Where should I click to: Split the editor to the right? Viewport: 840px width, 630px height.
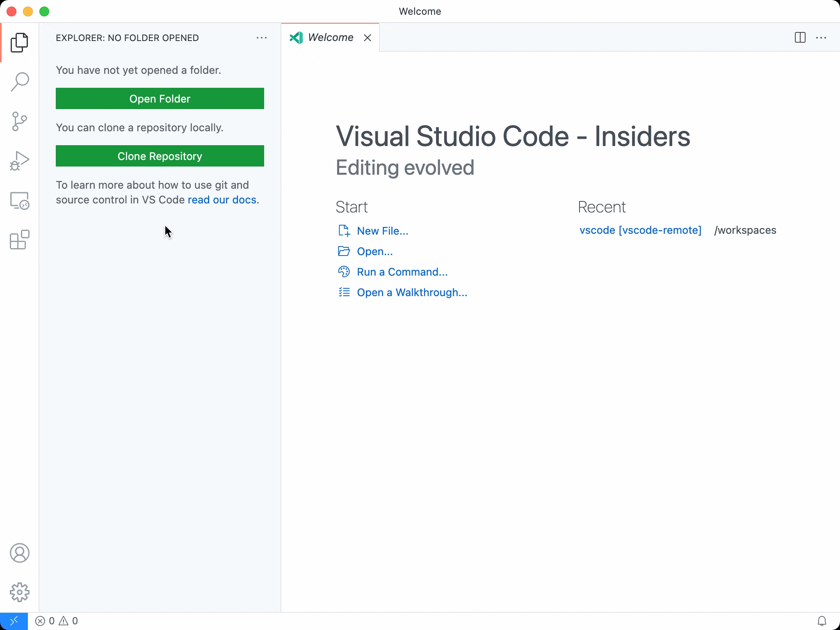[x=800, y=38]
